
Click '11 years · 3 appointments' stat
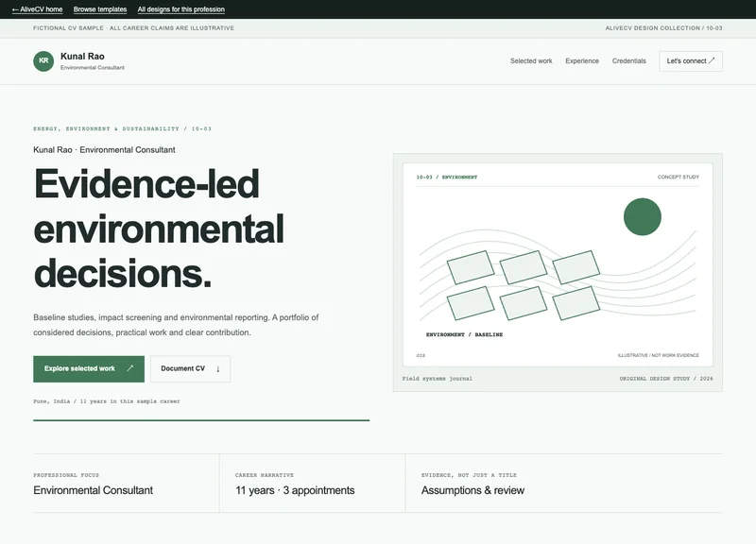tap(295, 490)
